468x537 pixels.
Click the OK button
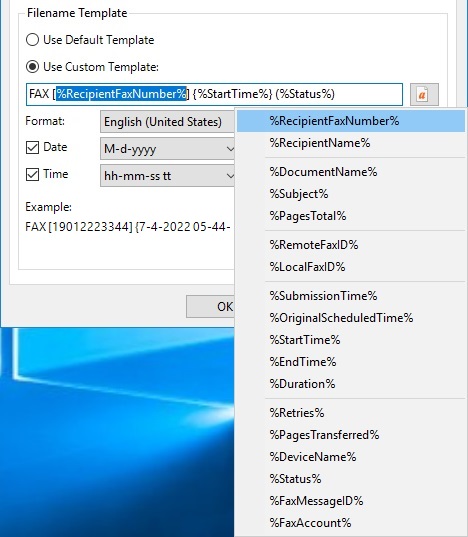coord(211,307)
